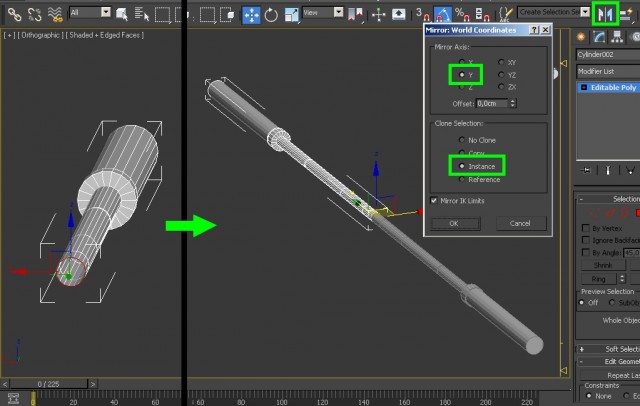
Task: Select the Select and Link tool
Action: pos(14,14)
